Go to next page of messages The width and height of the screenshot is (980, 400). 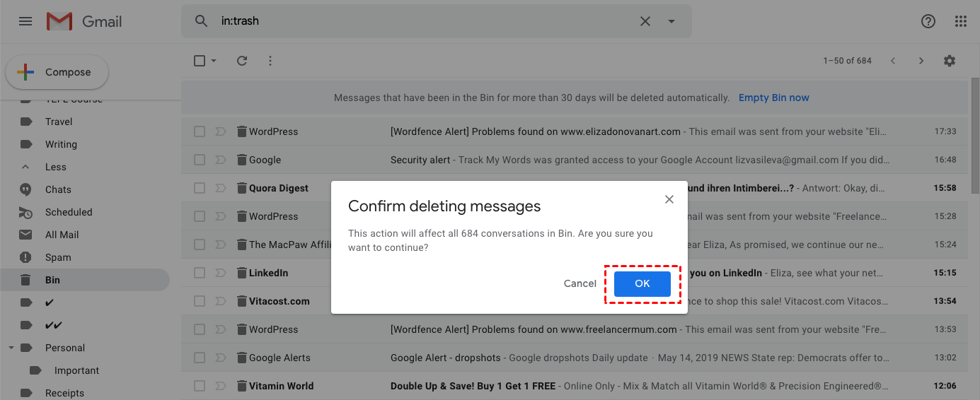[x=921, y=61]
